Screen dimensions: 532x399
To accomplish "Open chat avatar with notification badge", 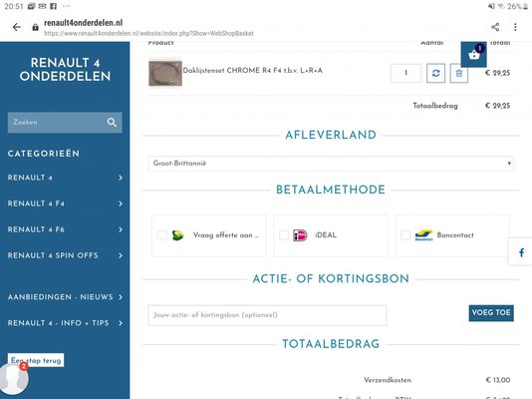I will coord(14,379).
